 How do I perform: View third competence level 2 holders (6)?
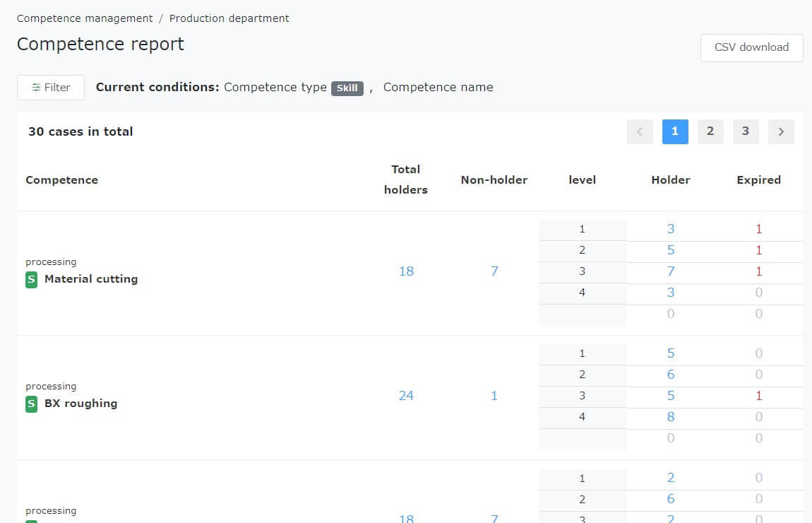[671, 499]
